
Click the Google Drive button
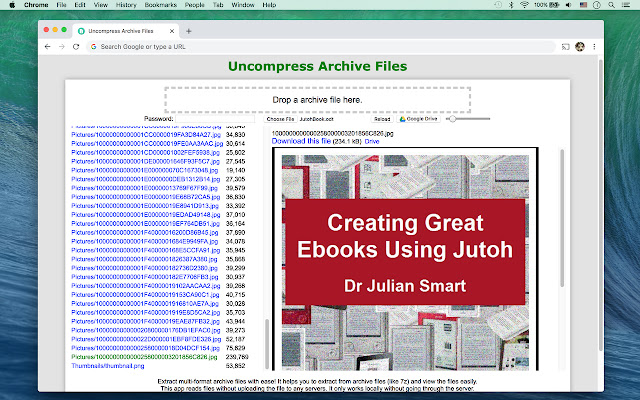[418, 119]
